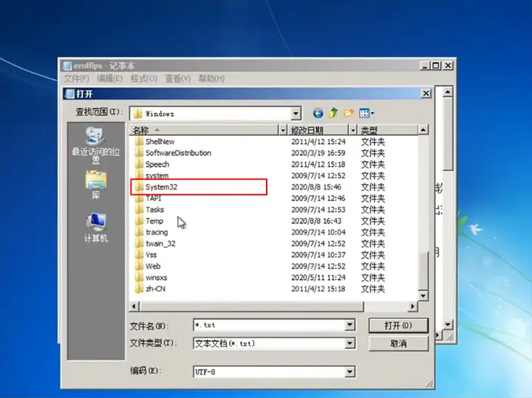532x398 pixels.
Task: Click file list horizontal scrollbar thumb
Action: pos(251,306)
